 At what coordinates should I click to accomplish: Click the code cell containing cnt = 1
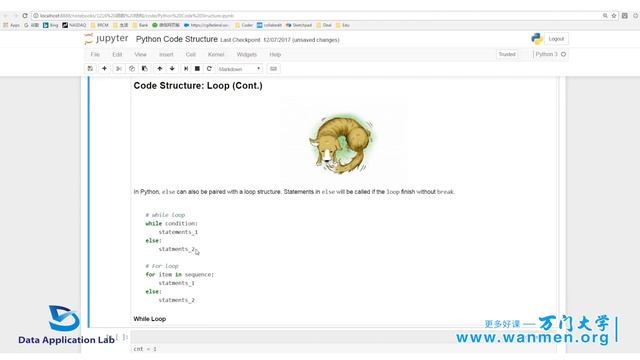[343, 343]
